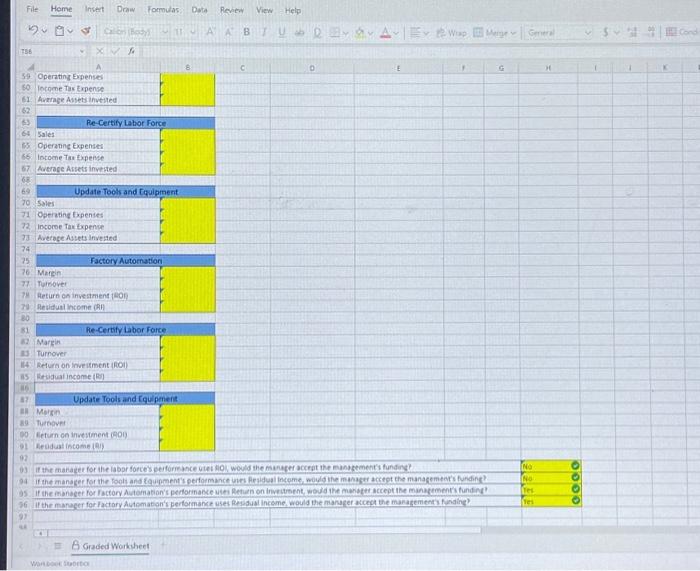Click the currency dollar format icon
Screen dimensions: 700x571
pyautogui.click(x=606, y=32)
